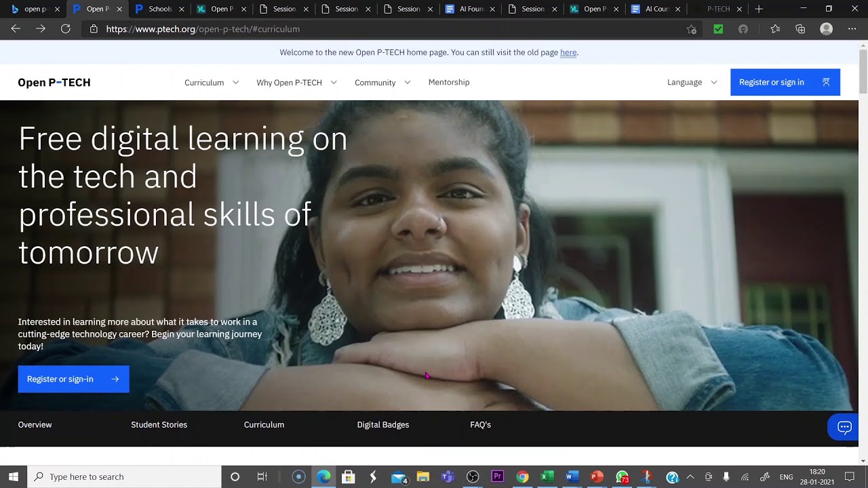Open the browser profile avatar
This screenshot has width=868, height=488.
(826, 29)
